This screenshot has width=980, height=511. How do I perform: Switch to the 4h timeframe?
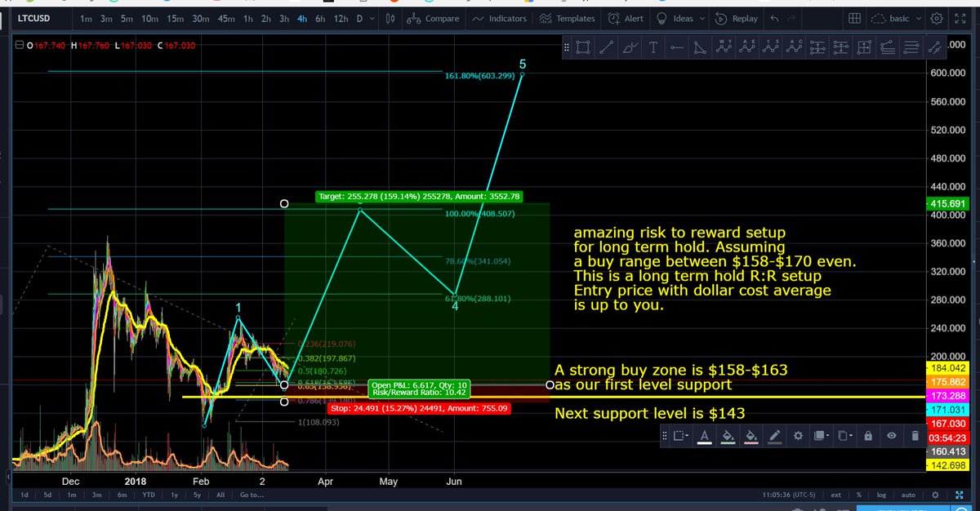pyautogui.click(x=302, y=18)
